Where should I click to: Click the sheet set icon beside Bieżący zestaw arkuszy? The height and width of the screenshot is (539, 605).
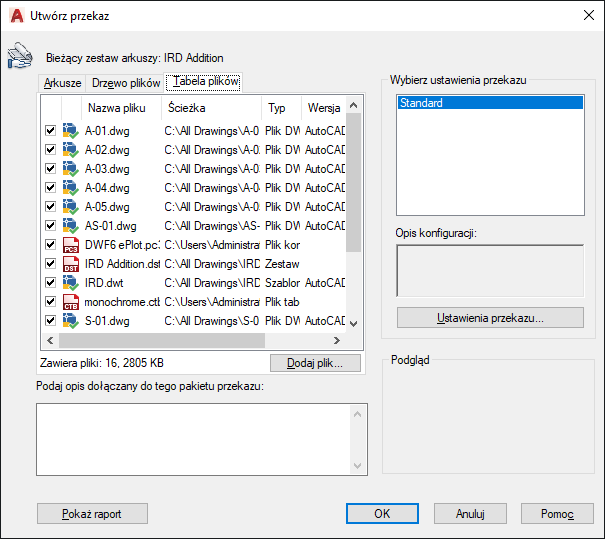tap(20, 57)
